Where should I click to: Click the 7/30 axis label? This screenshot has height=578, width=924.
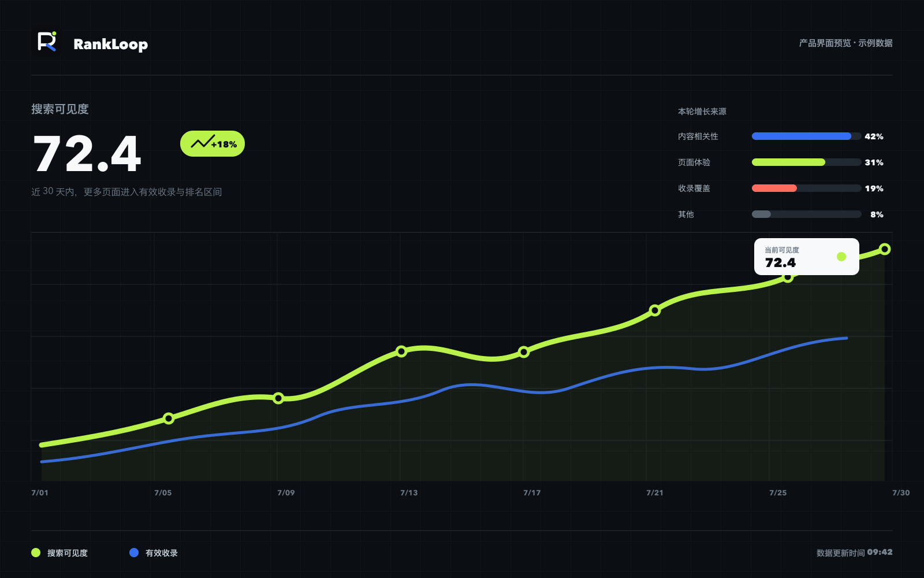901,493
